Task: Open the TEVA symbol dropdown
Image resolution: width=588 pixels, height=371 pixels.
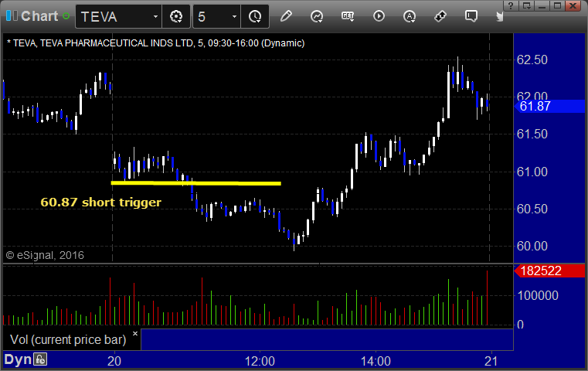Action: point(155,16)
